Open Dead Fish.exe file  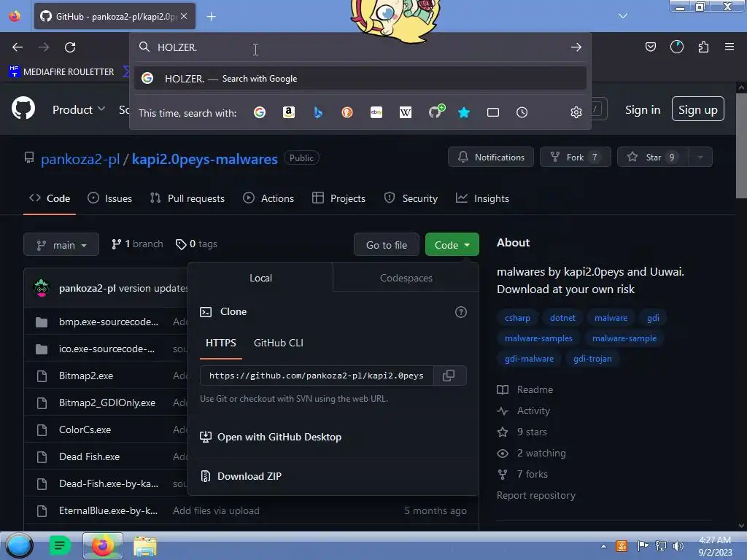(89, 456)
